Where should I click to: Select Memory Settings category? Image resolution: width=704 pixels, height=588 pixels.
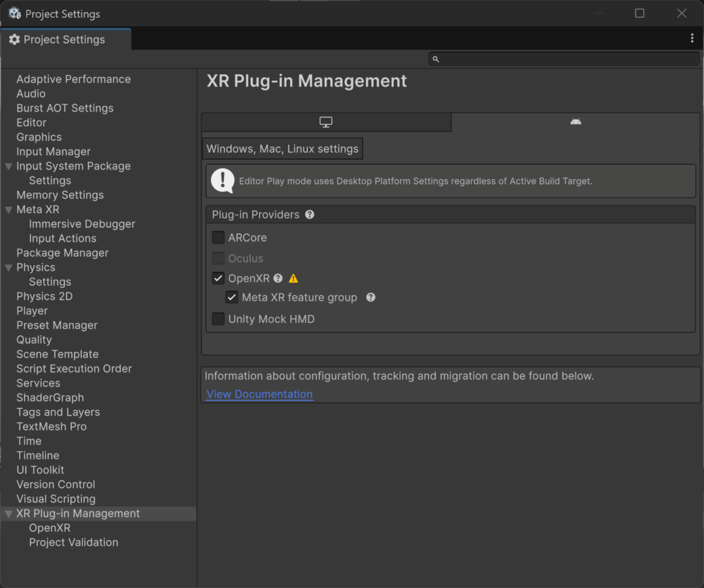[x=60, y=195]
